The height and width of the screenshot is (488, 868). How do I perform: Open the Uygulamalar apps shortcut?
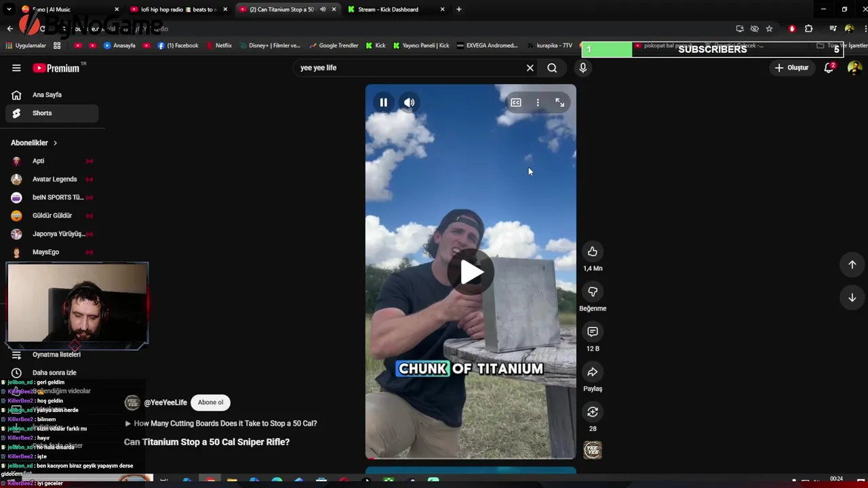(26, 45)
